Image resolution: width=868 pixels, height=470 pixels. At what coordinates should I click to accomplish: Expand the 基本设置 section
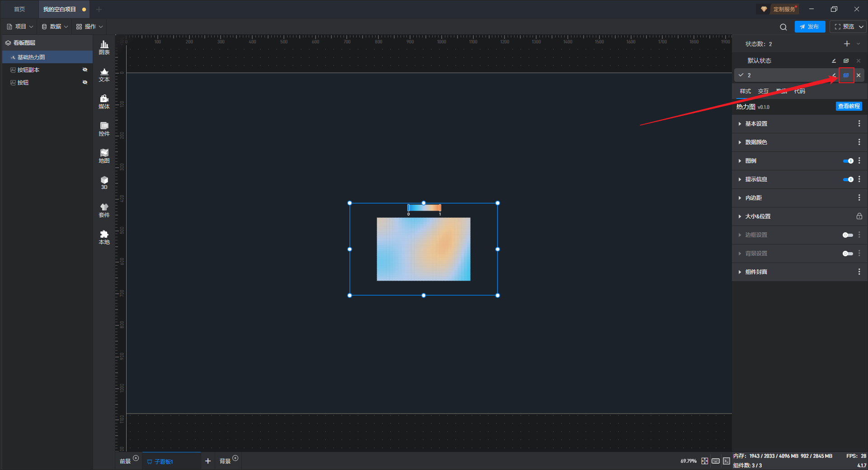756,124
